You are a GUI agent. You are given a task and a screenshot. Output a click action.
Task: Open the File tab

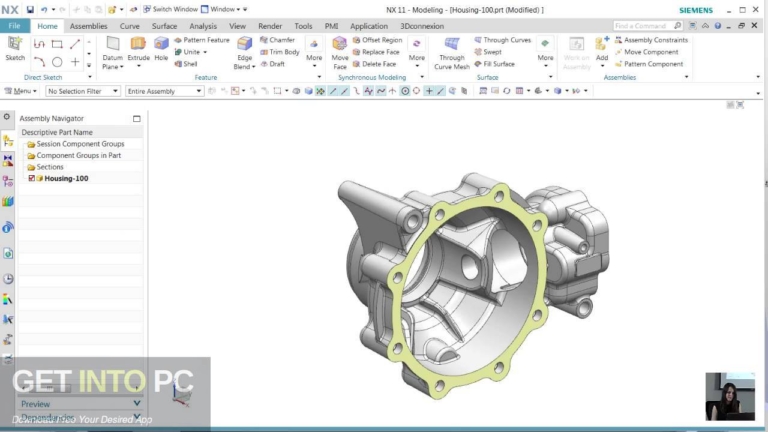pos(15,26)
